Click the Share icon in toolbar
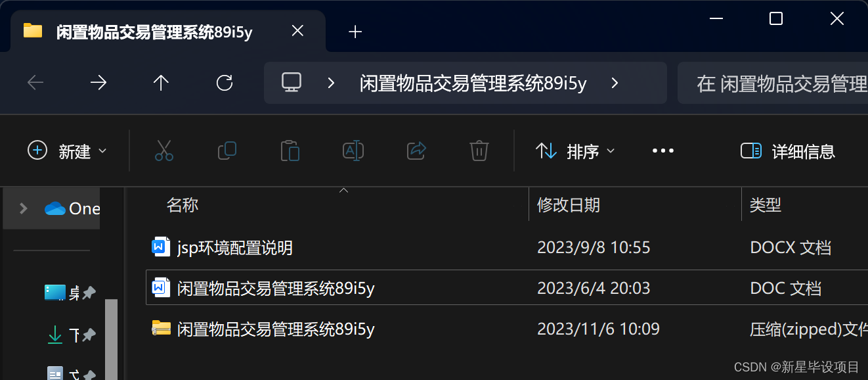 pos(417,151)
